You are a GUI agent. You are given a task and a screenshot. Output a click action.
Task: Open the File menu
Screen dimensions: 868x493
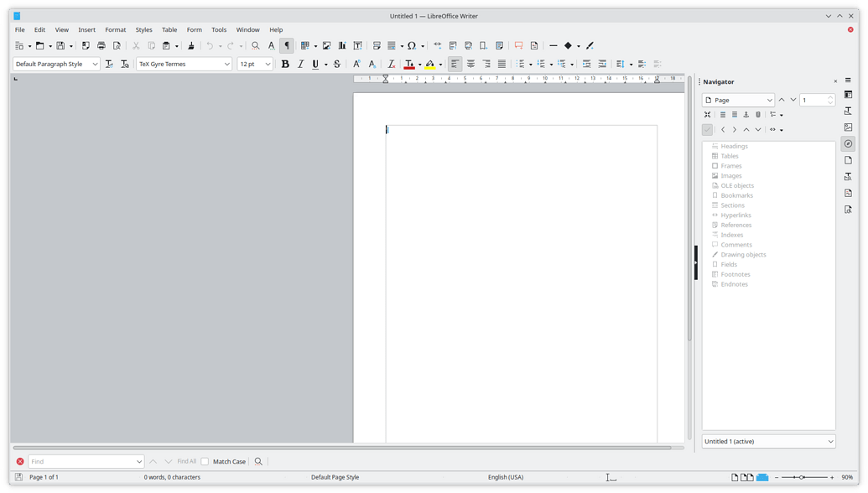point(20,30)
